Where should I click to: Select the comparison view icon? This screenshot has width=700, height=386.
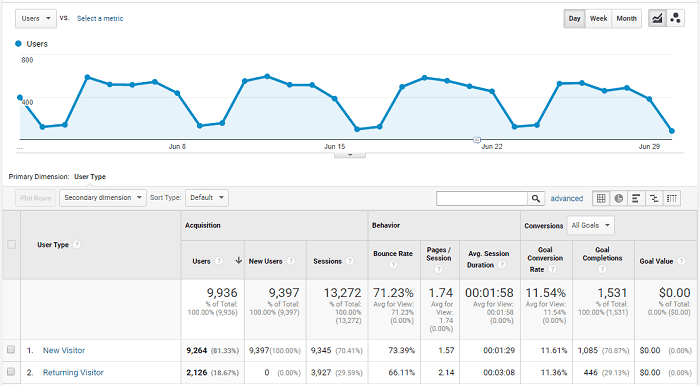coord(654,198)
